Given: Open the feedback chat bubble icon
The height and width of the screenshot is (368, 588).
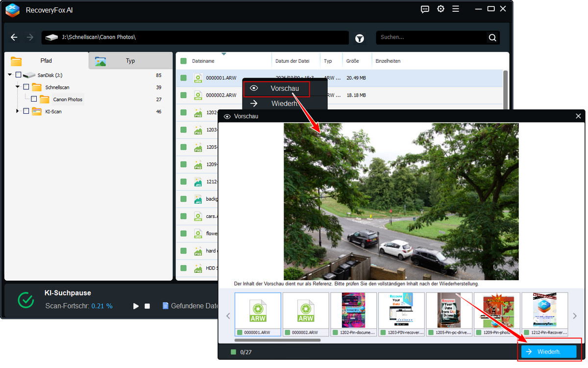Looking at the screenshot, I should pos(425,9).
